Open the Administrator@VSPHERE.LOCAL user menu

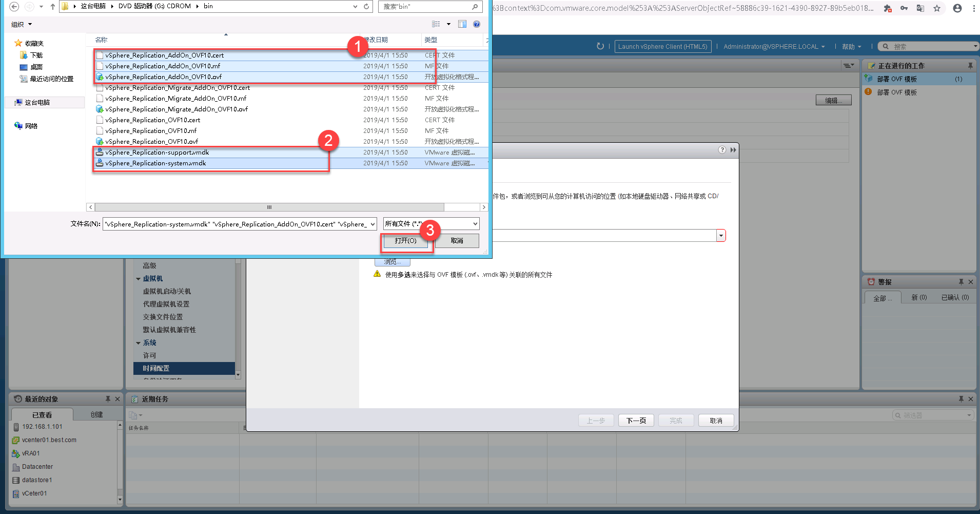(774, 47)
